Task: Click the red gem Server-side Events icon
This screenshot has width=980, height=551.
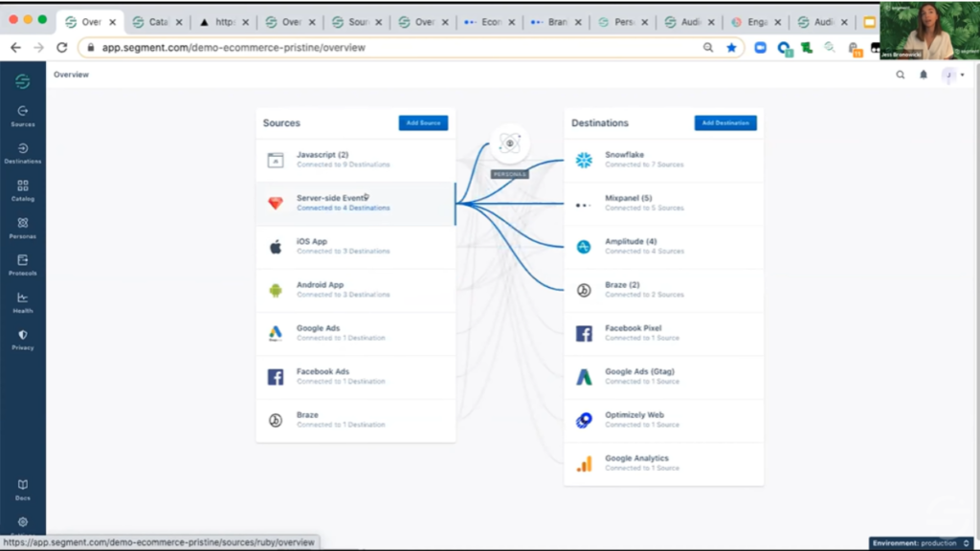Action: (x=275, y=203)
